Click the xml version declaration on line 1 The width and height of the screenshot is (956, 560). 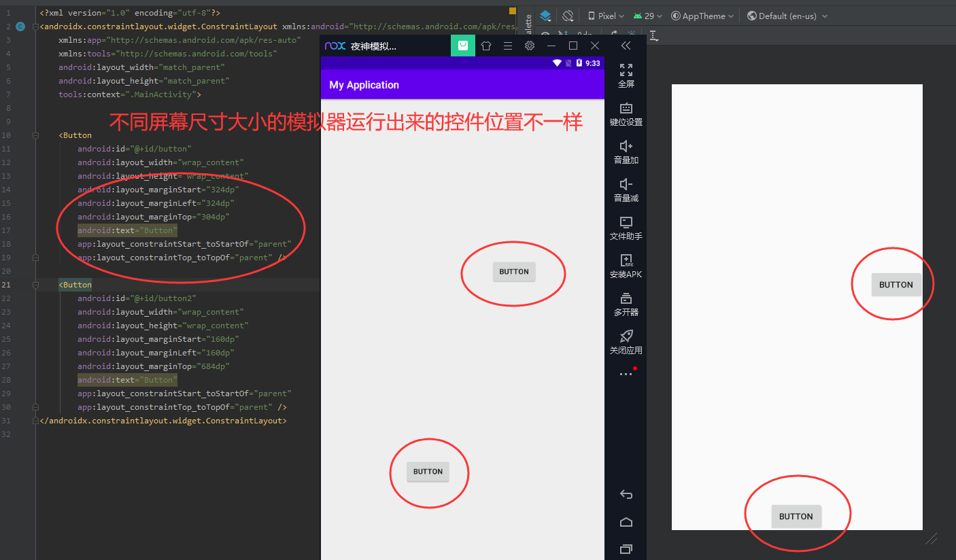[x=130, y=13]
